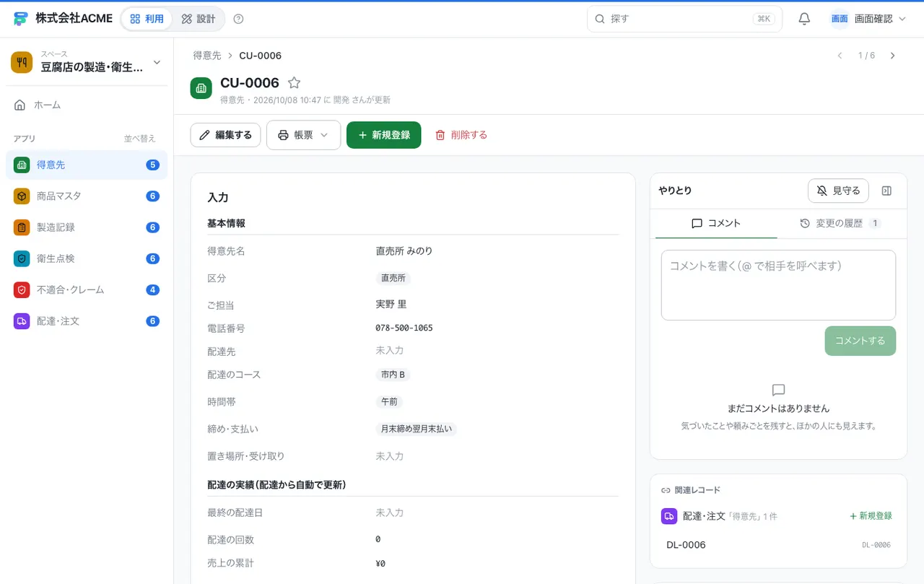Screen dimensions: 924x584
Task: Focus the 探す search field
Action: (684, 19)
